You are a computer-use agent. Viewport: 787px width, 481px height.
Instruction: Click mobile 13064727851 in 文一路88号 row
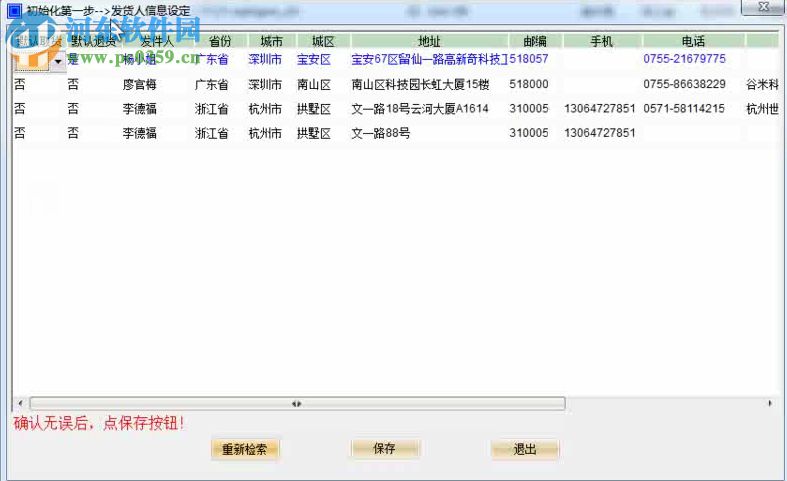pyautogui.click(x=600, y=133)
